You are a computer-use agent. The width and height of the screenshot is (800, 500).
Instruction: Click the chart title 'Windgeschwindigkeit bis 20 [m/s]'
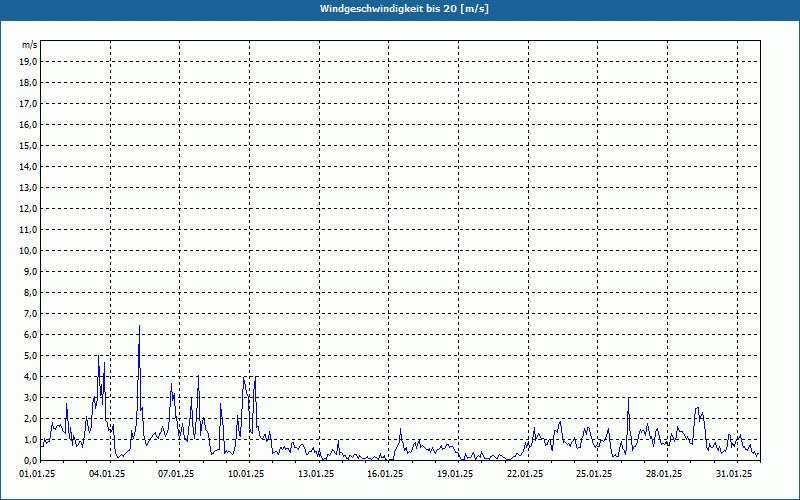click(404, 9)
